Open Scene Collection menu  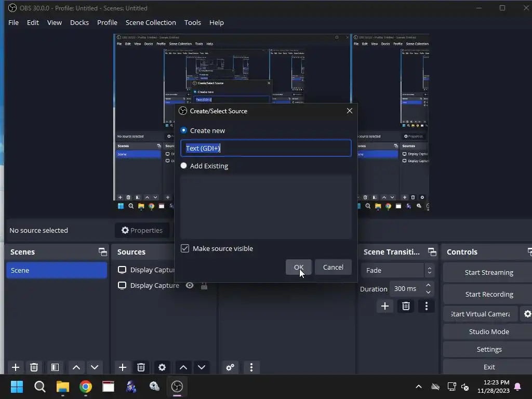coord(151,22)
